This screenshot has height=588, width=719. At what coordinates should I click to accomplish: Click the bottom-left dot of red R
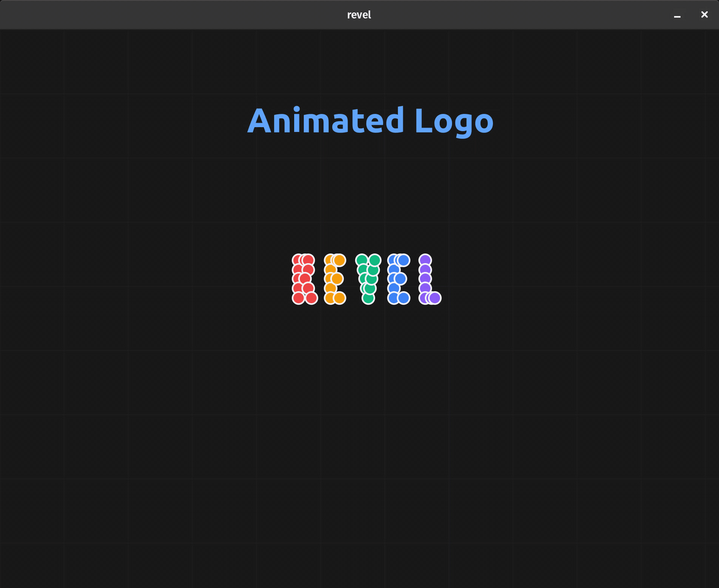[x=298, y=298]
